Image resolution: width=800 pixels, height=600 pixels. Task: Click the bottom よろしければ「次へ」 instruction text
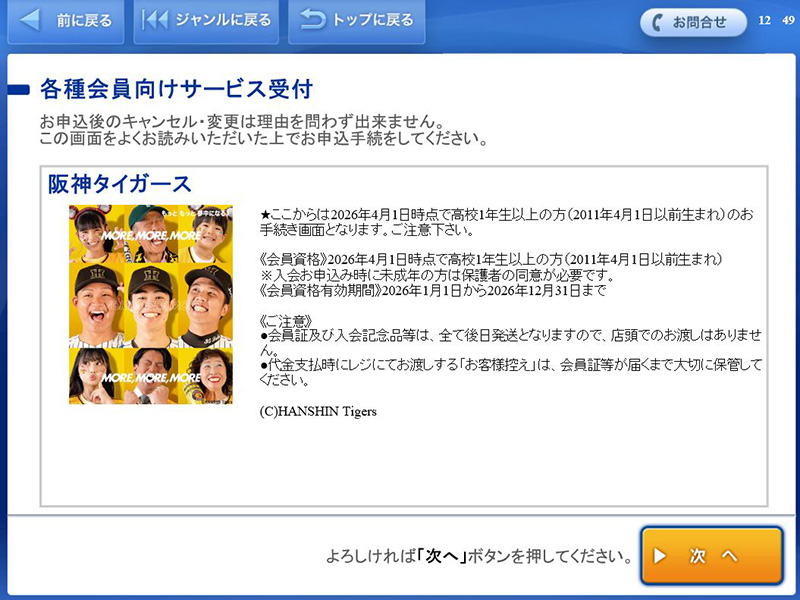[x=479, y=555]
